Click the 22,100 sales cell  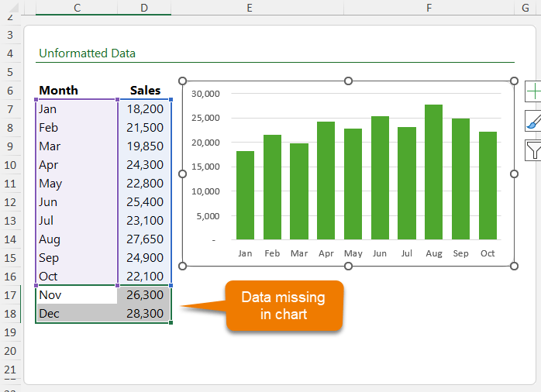click(144, 277)
